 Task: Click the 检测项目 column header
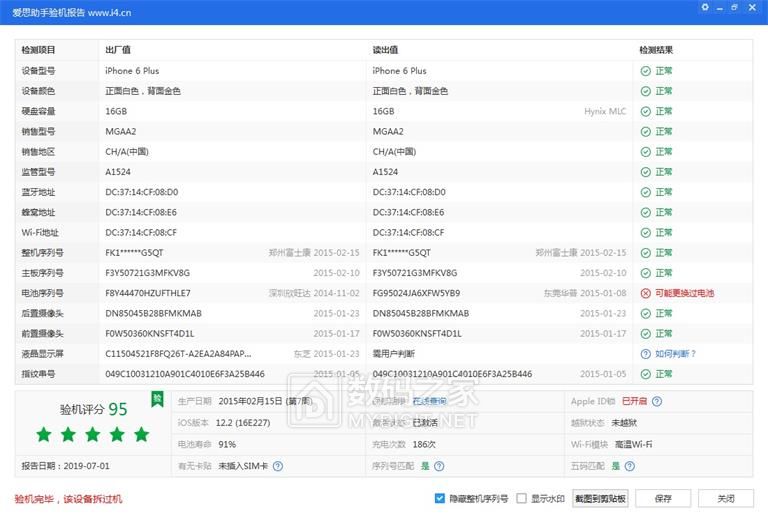tap(38, 50)
